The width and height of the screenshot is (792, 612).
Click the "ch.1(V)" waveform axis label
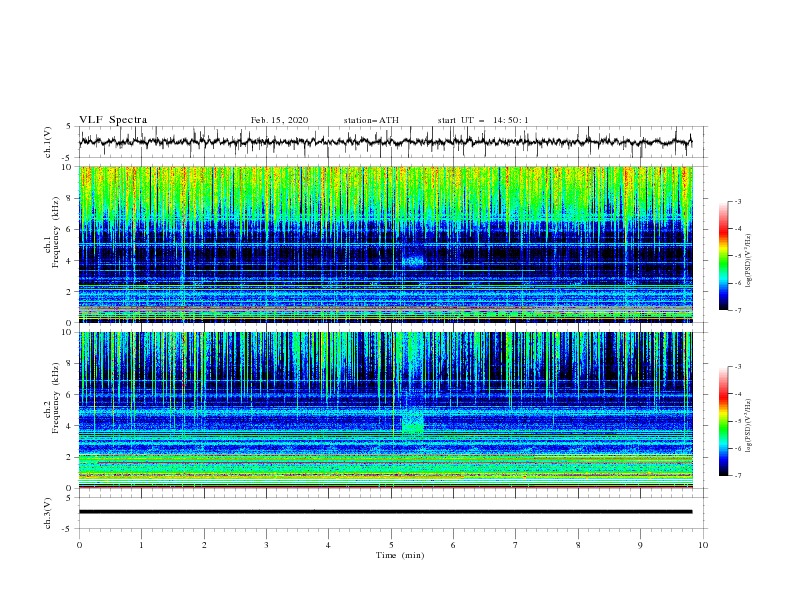point(48,142)
